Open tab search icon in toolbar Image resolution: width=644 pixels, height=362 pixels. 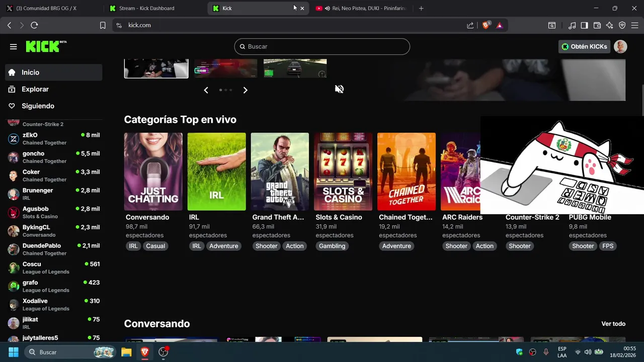coord(552,25)
